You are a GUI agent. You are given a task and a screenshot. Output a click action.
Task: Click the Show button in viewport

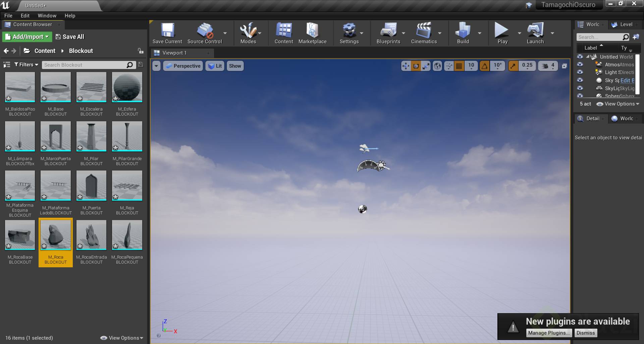click(235, 66)
